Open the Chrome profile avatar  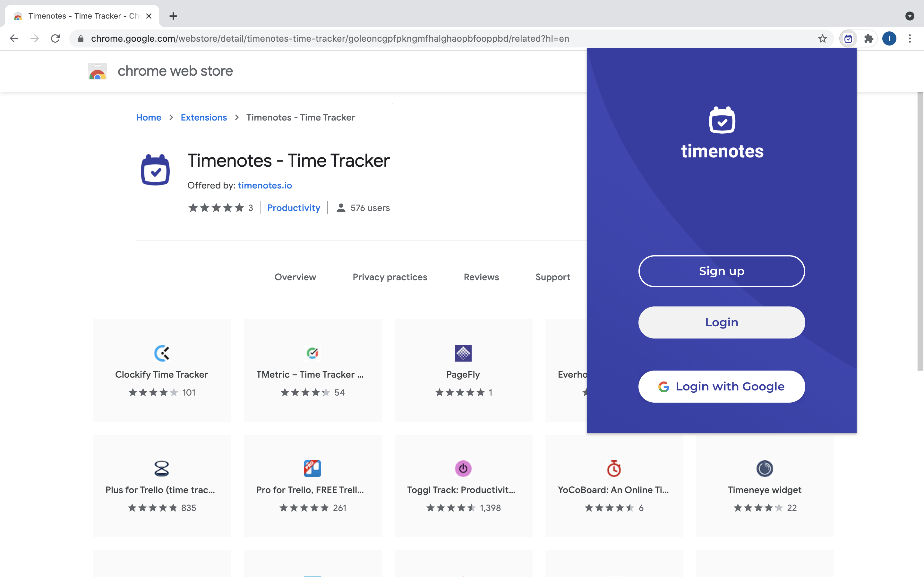pos(889,38)
